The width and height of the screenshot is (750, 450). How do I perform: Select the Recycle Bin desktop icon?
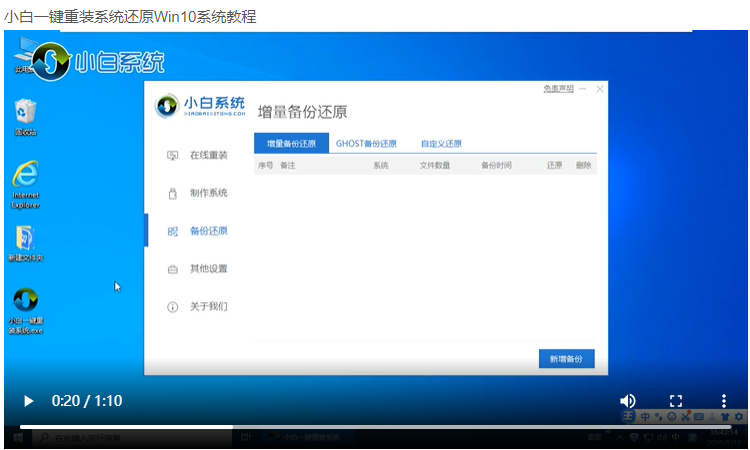click(25, 117)
